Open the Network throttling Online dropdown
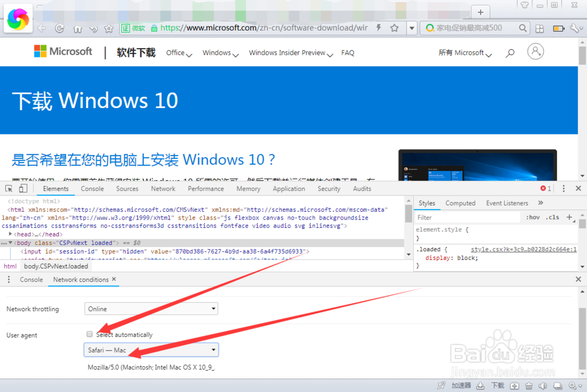The image size is (587, 392). 151,308
